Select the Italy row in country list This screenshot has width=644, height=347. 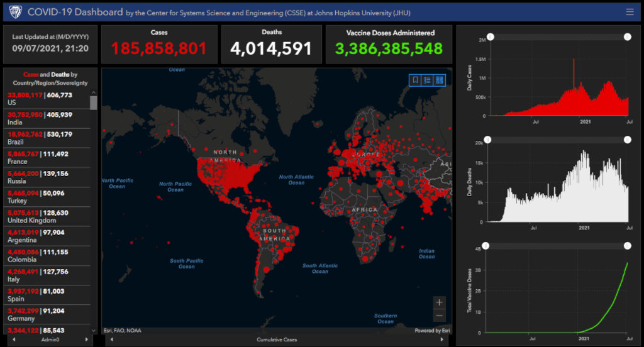[x=47, y=275]
